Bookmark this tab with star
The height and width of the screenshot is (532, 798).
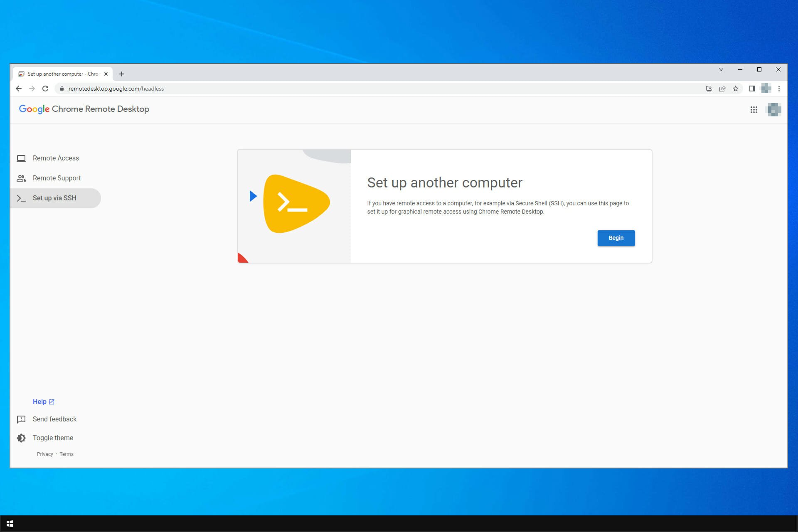(x=736, y=89)
